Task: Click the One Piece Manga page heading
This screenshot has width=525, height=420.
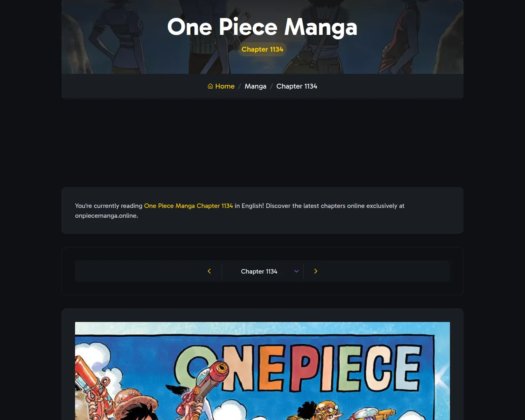Action: 262,27
